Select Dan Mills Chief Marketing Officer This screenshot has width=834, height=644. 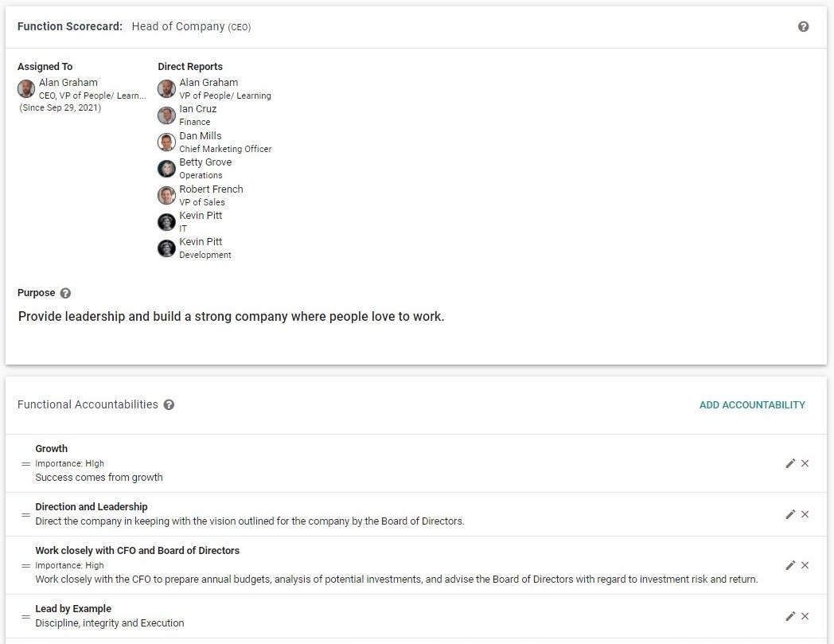point(201,136)
